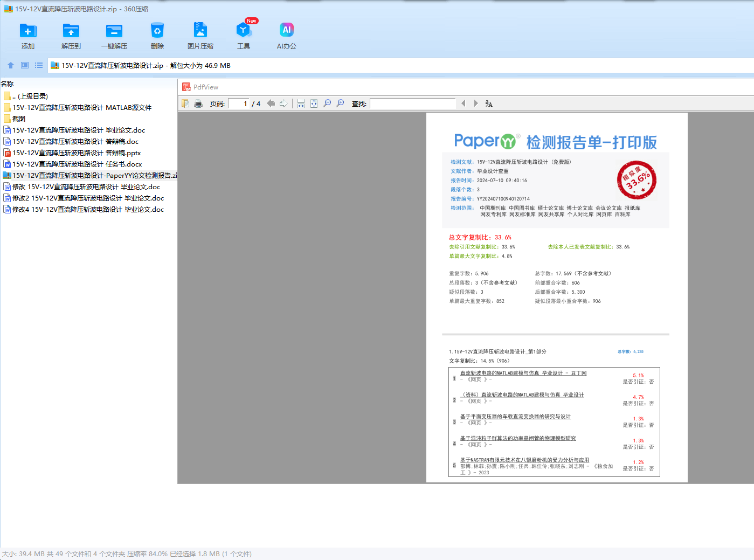Screen dimensions: 754x560
Task: Click the 33.6% similarity stamp in the report
Action: 637,180
